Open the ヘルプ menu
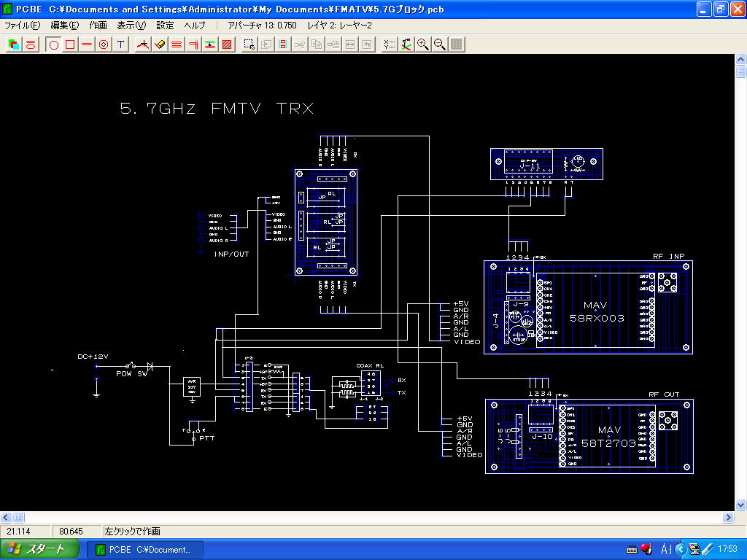This screenshot has height=560, width=747. coord(194,26)
